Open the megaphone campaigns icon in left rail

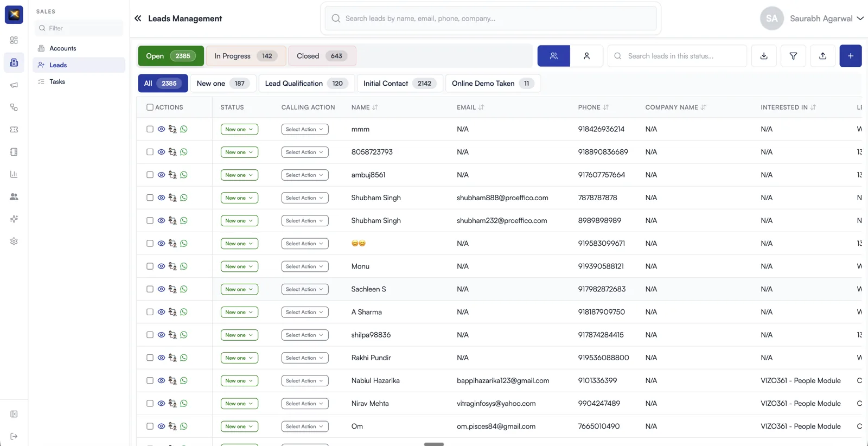[14, 85]
